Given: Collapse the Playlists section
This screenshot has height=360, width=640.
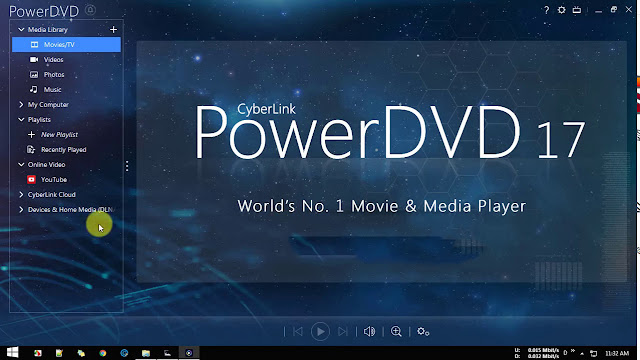Looking at the screenshot, I should pos(21,120).
